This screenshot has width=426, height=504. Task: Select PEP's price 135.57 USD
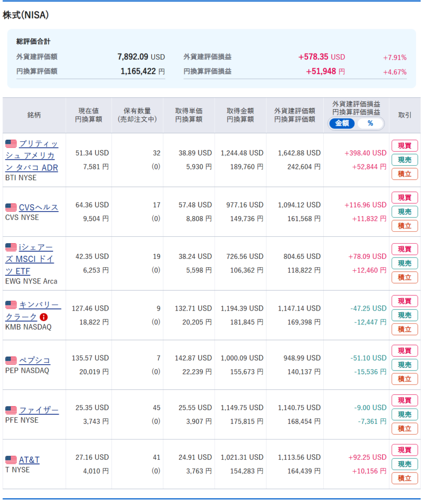[91, 358]
